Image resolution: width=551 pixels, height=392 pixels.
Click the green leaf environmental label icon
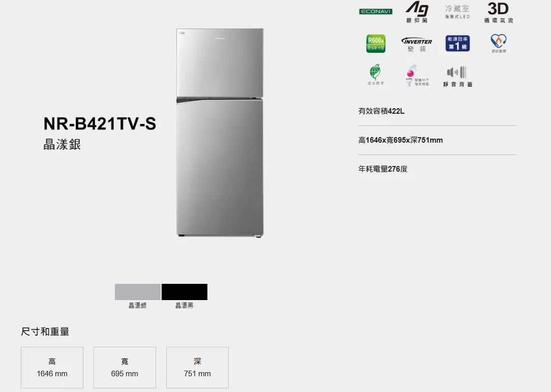pos(375,74)
